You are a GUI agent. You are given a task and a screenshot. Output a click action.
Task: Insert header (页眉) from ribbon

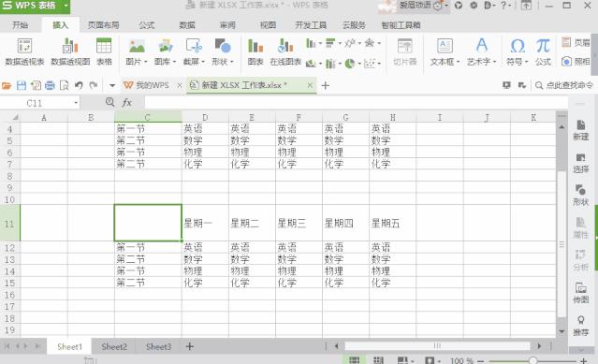(576, 42)
